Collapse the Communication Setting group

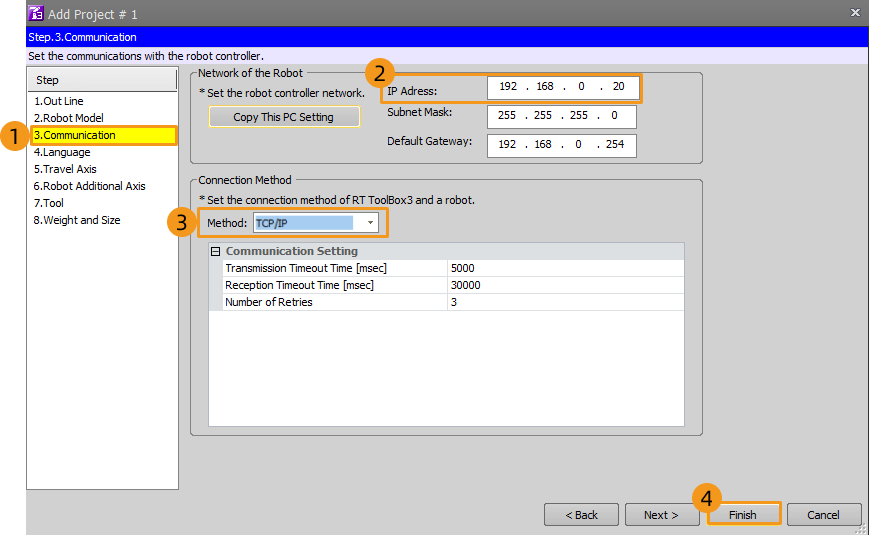[216, 252]
